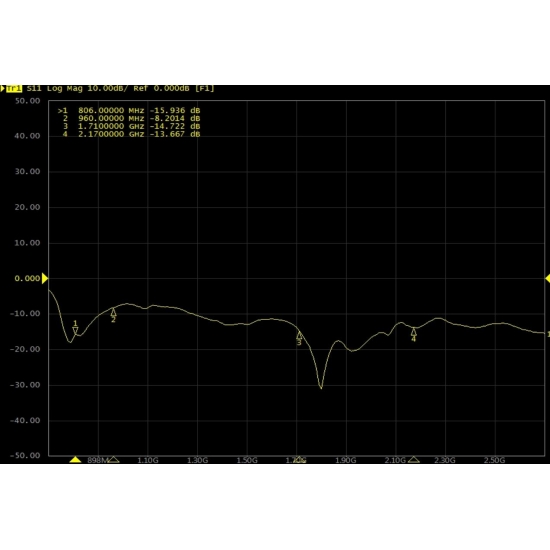Select marker 4 readout 2.17 GHz row
The width and height of the screenshot is (550, 550).
click(x=129, y=134)
